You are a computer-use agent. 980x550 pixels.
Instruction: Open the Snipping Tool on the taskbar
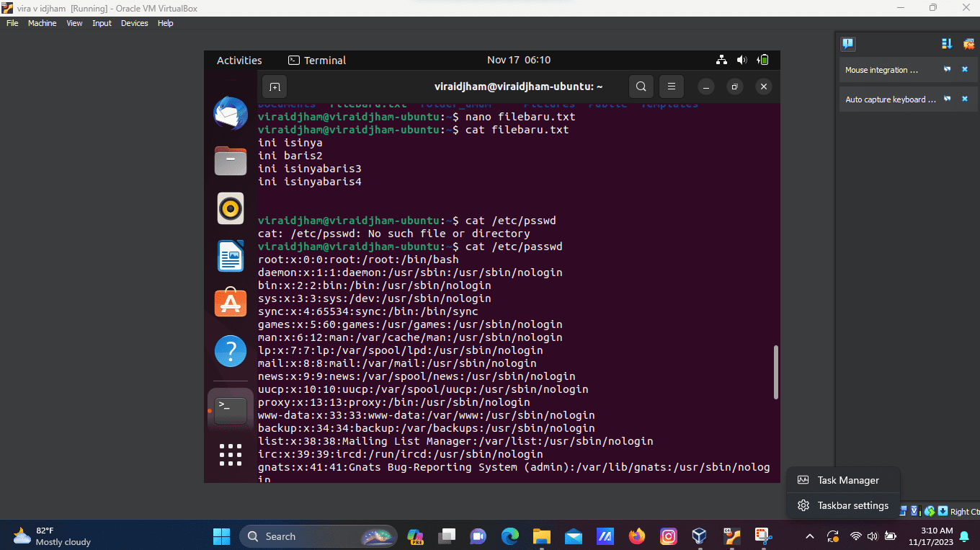pos(762,536)
